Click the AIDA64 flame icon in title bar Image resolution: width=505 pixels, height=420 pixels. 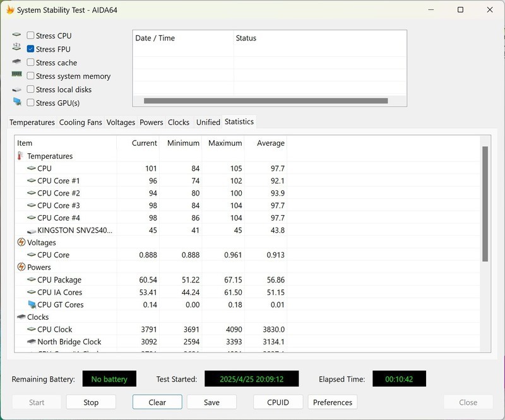10,9
